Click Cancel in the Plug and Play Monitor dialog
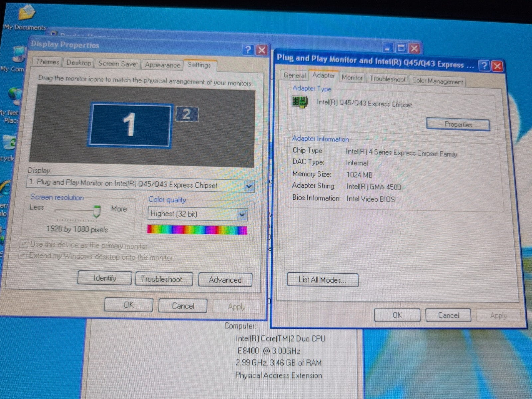Screen dimensions: 532x399 pyautogui.click(x=448, y=315)
